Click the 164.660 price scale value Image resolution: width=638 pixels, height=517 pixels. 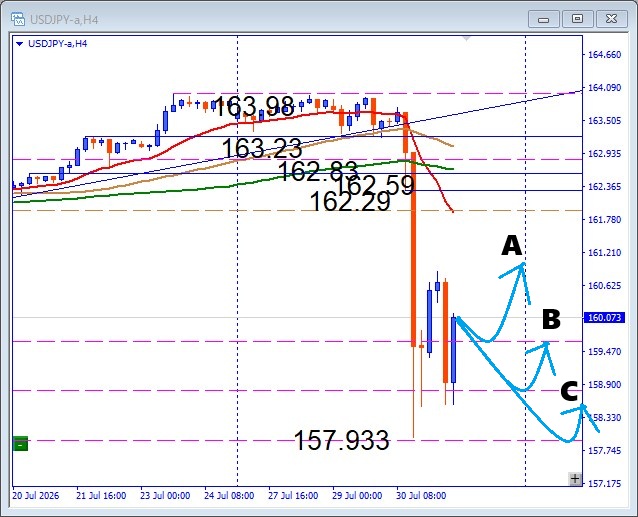tap(605, 55)
